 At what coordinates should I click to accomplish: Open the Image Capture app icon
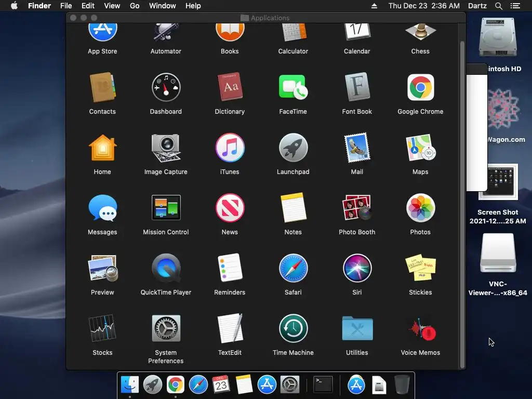[x=166, y=148]
